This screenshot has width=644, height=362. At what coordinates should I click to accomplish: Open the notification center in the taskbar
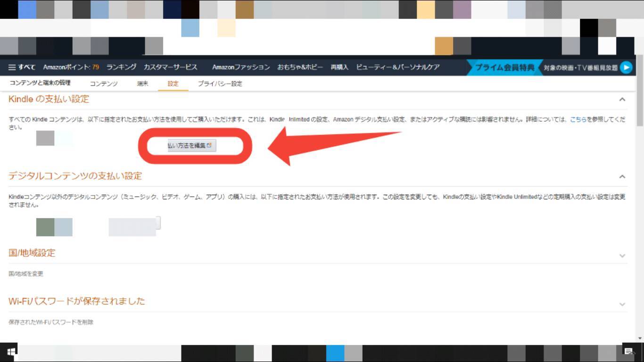pos(628,352)
